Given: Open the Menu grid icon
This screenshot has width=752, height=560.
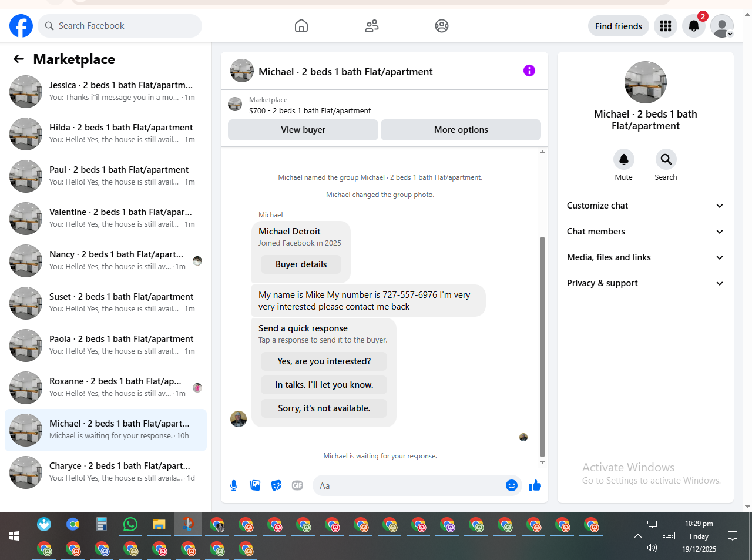Looking at the screenshot, I should (666, 26).
